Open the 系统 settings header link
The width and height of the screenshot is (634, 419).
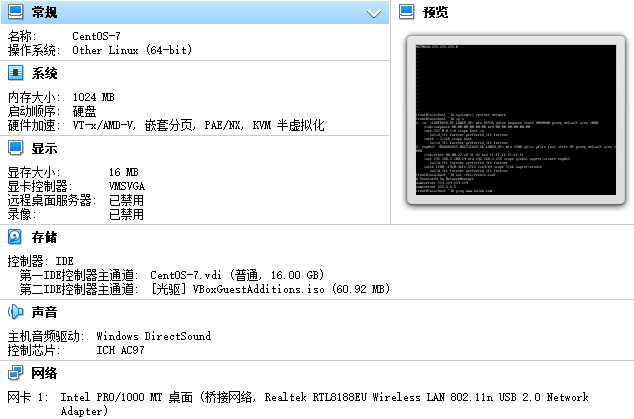(44, 73)
